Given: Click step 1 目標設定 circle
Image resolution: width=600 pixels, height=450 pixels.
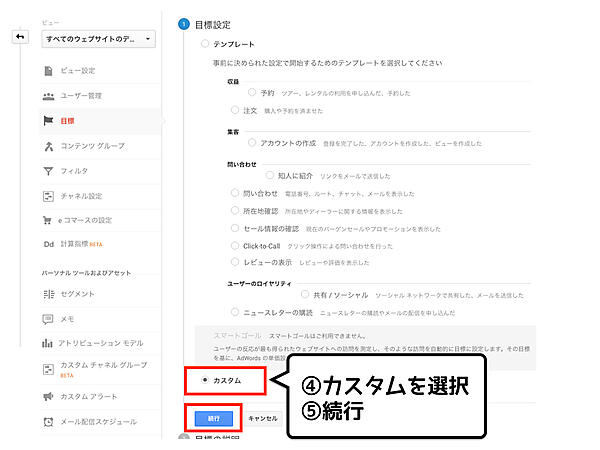Looking at the screenshot, I should (x=184, y=24).
